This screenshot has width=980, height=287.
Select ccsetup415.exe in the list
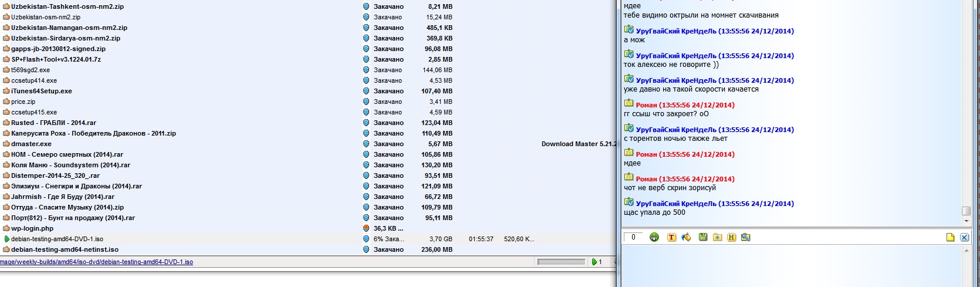(x=34, y=112)
